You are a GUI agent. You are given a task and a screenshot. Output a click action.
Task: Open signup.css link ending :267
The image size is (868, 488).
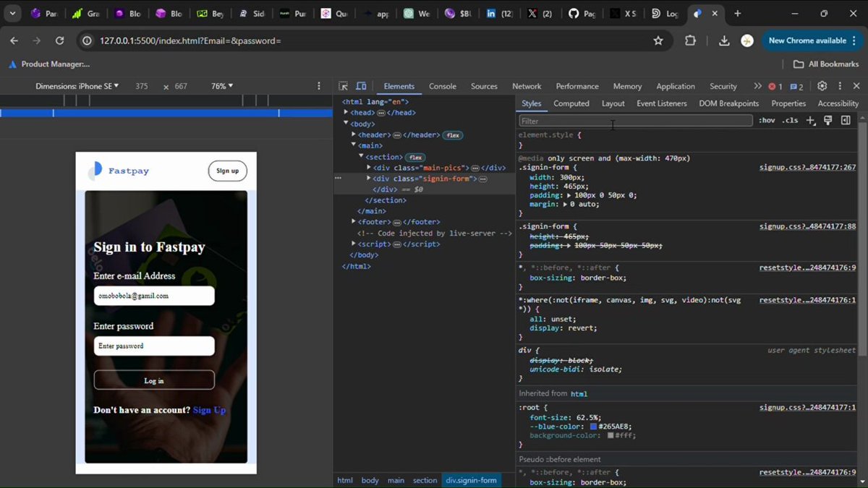coord(807,167)
